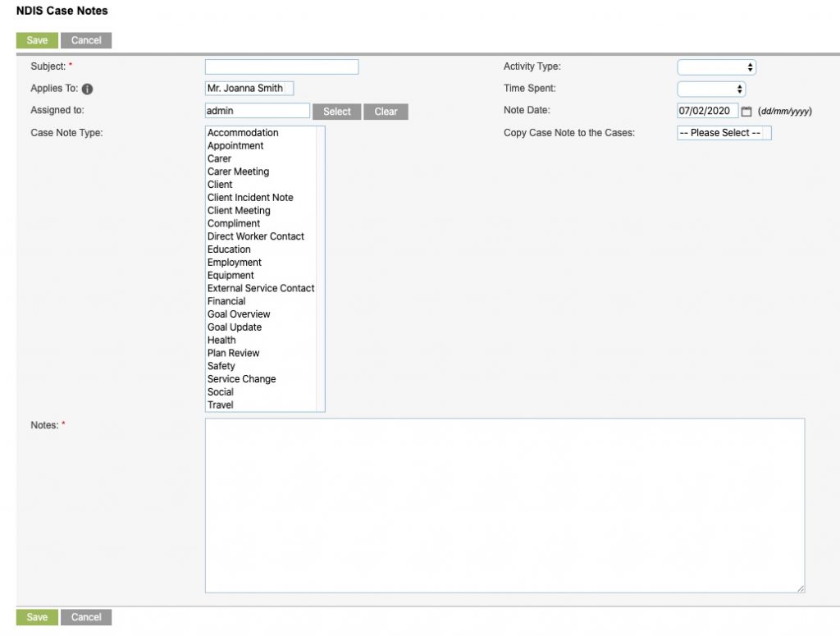The height and width of the screenshot is (636, 840).
Task: Select Safety case note type
Action: (x=261, y=366)
